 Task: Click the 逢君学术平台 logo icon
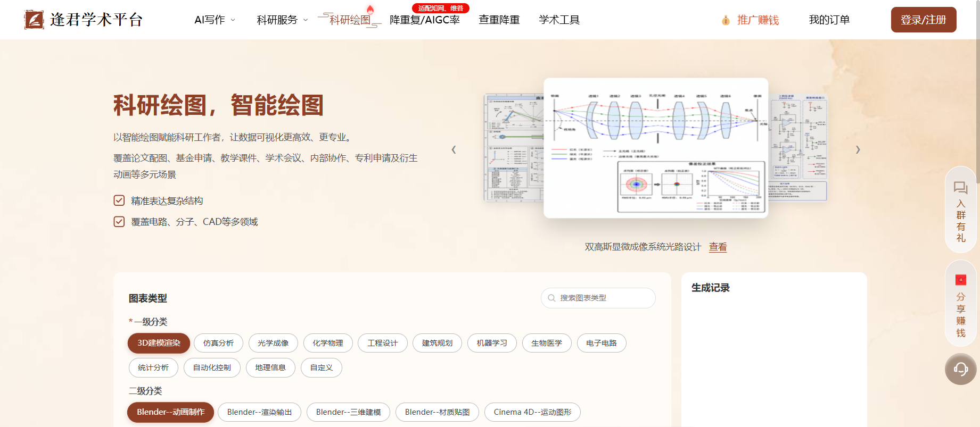click(x=34, y=20)
